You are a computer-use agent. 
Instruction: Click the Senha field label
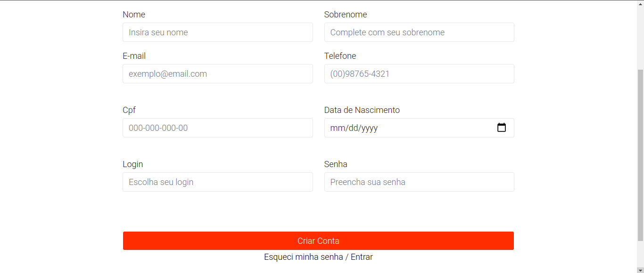335,164
